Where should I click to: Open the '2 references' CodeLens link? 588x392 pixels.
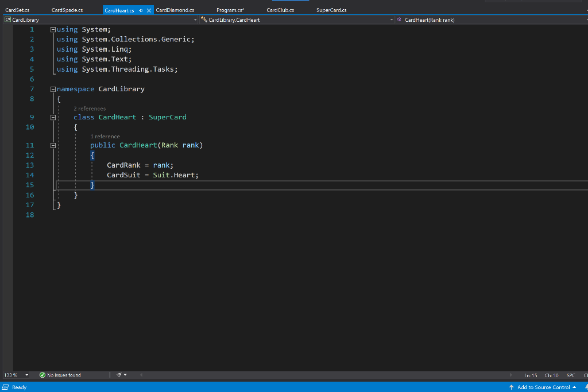(x=90, y=108)
